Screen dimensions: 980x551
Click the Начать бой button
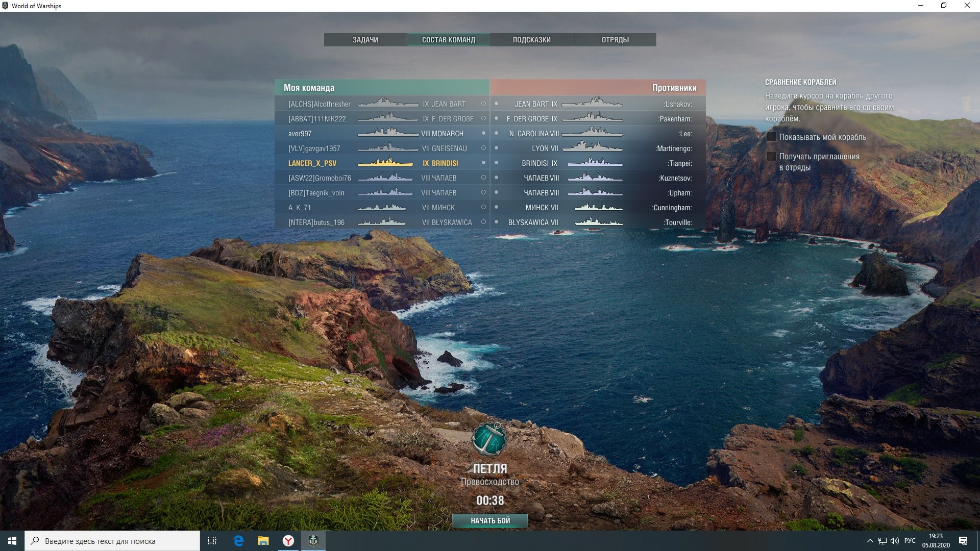tap(490, 520)
